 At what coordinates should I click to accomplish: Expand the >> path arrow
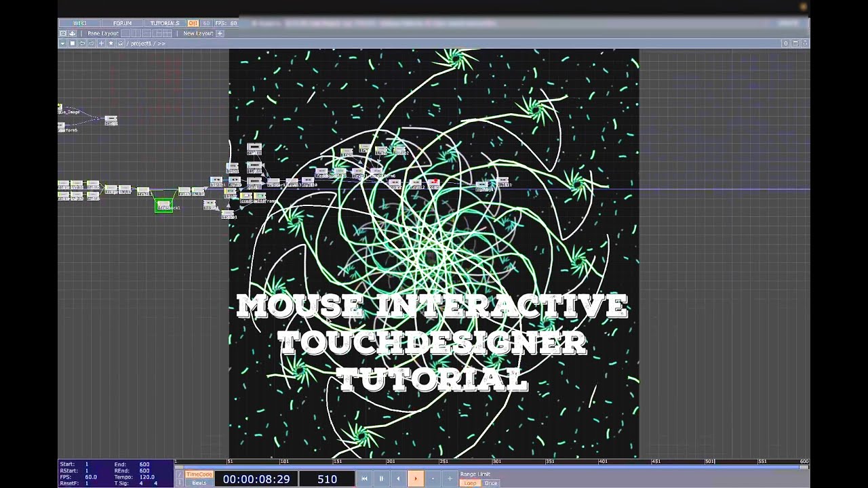point(161,43)
